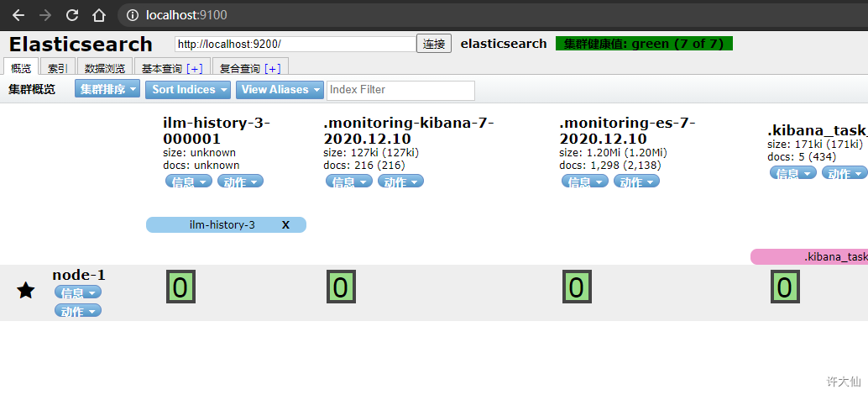
Task: Switch to the 概览 tab
Action: coord(21,67)
